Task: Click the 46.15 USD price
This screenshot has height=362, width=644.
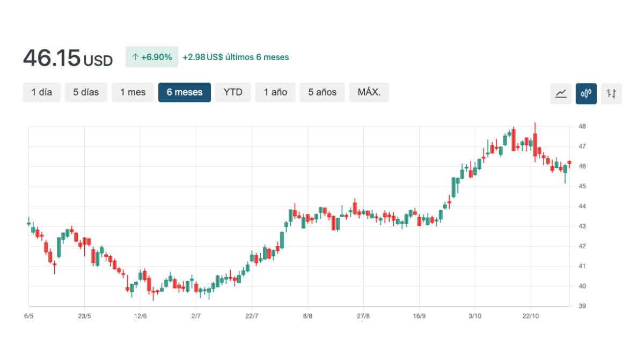Action: pyautogui.click(x=68, y=58)
